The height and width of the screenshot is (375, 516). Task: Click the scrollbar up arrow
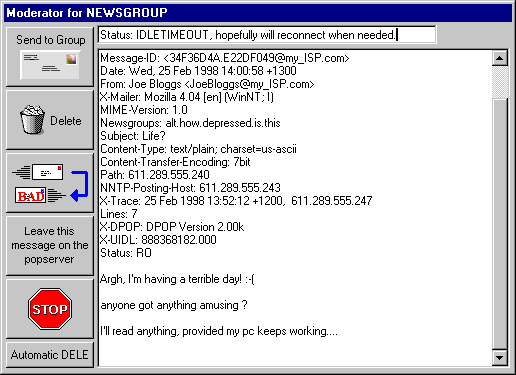tap(499, 58)
